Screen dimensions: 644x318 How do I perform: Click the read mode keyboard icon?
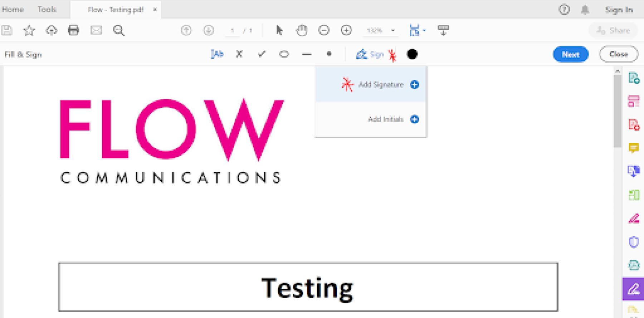(x=443, y=30)
